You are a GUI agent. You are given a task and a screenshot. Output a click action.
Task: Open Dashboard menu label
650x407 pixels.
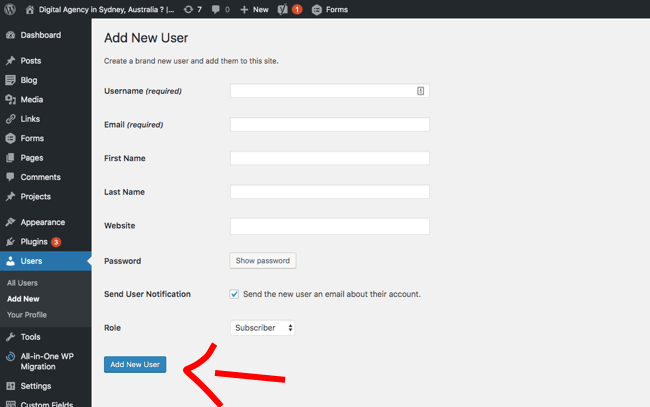tap(41, 35)
